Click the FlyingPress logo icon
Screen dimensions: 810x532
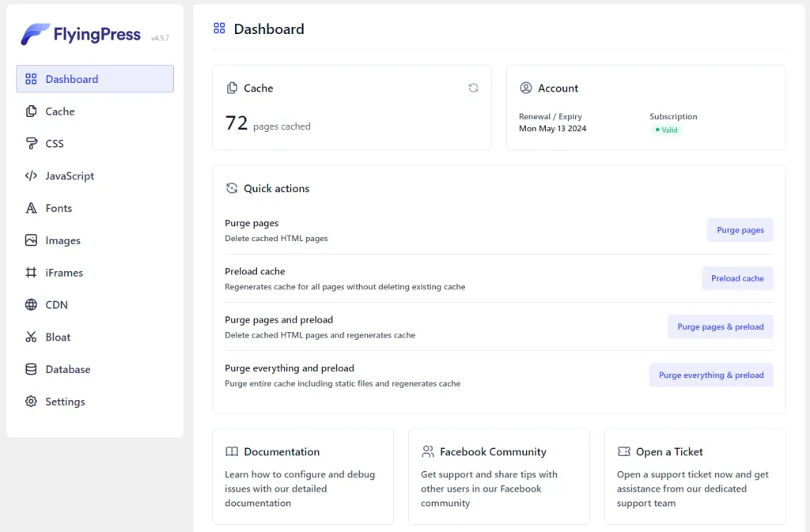tap(35, 35)
